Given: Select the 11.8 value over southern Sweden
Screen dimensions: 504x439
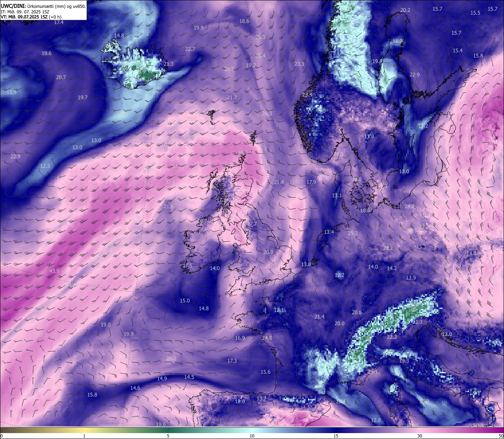Looking at the screenshot, I should pyautogui.click(x=369, y=137).
